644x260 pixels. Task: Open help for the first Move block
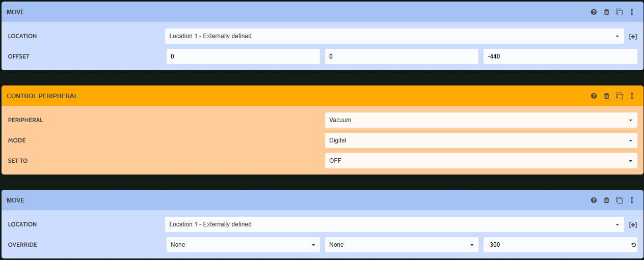pos(594,12)
